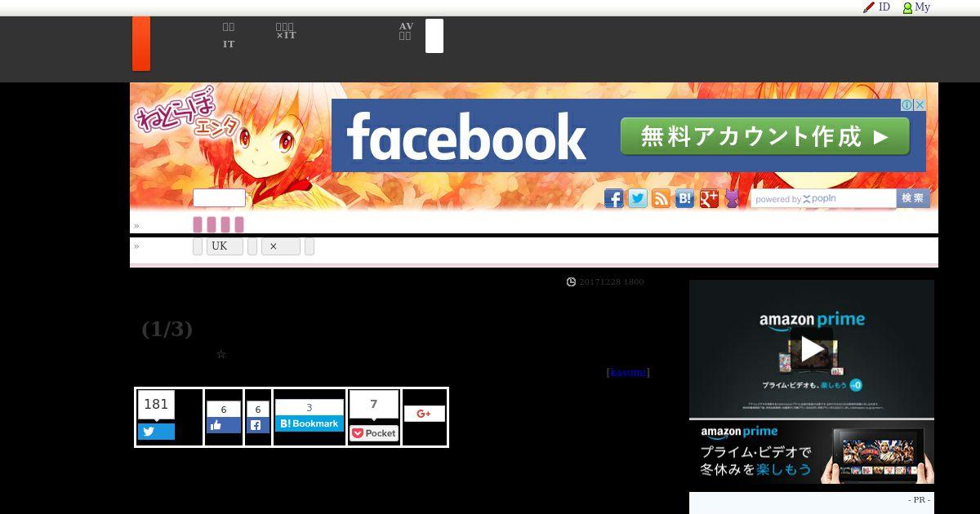Open the My page person icon
Screen dimensions: 980x514
point(907,7)
